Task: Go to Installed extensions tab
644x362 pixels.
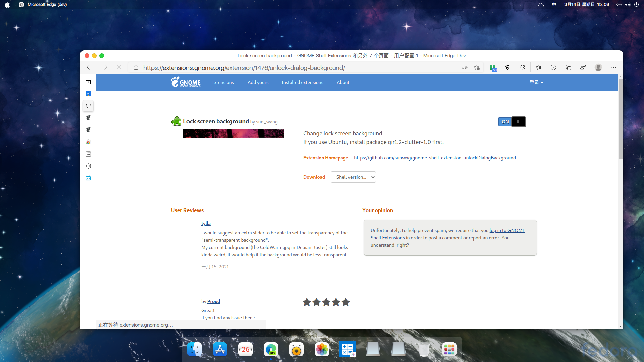Action: click(302, 82)
